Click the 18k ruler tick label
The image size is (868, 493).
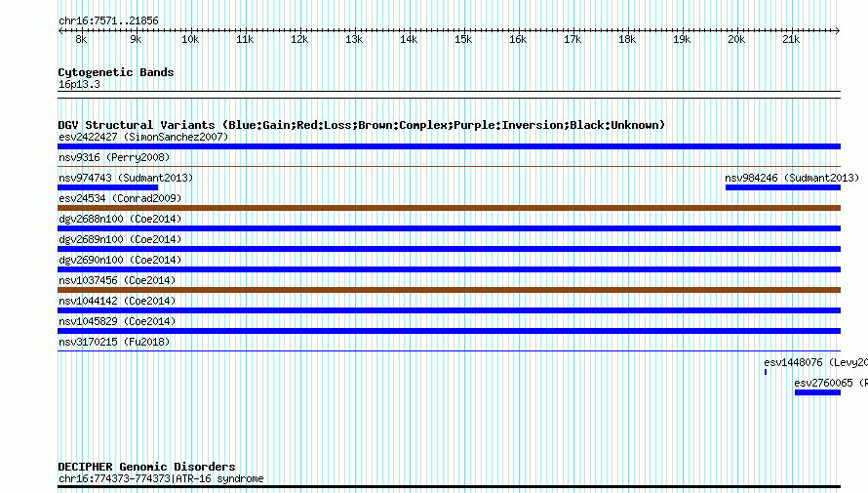[x=627, y=39]
